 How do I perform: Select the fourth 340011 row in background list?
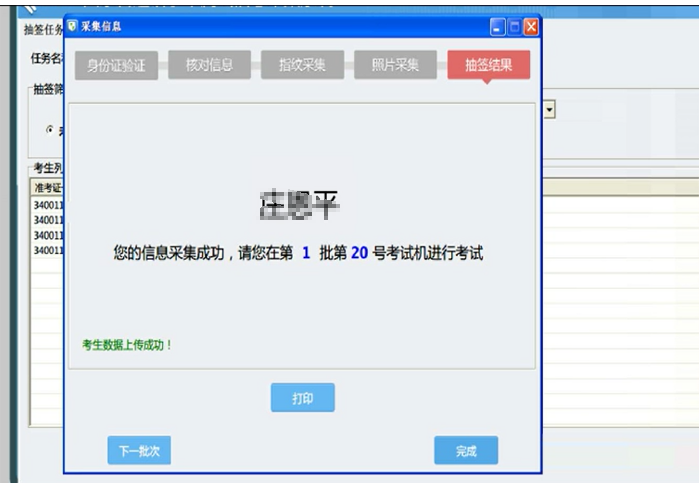47,250
